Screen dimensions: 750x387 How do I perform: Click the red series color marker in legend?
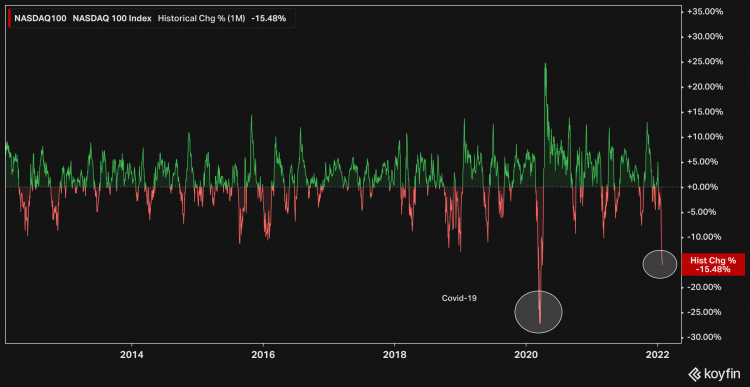click(9, 19)
